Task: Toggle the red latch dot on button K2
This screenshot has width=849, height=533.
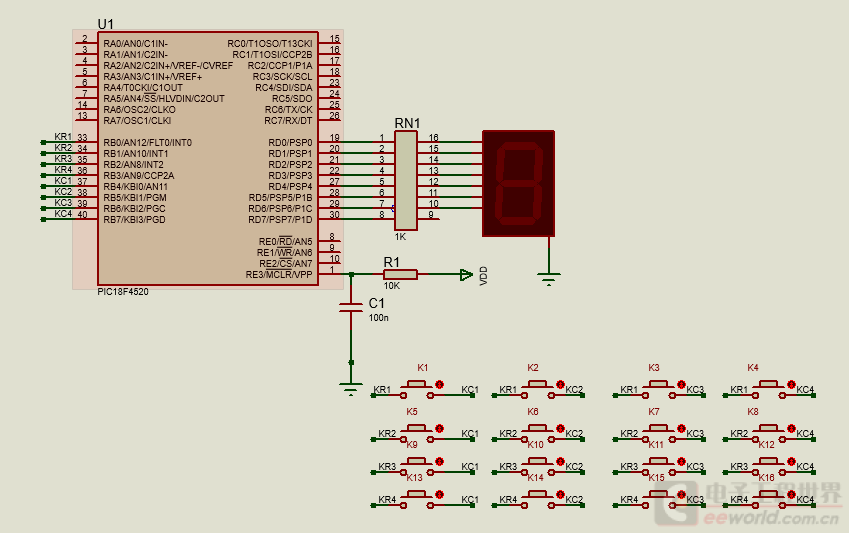Action: coord(560,385)
